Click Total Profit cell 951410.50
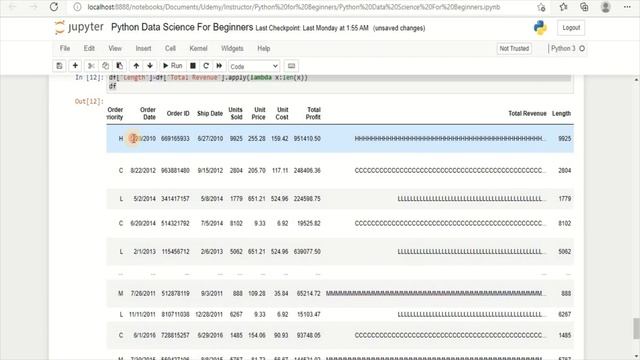The width and height of the screenshot is (640, 360). (x=307, y=139)
